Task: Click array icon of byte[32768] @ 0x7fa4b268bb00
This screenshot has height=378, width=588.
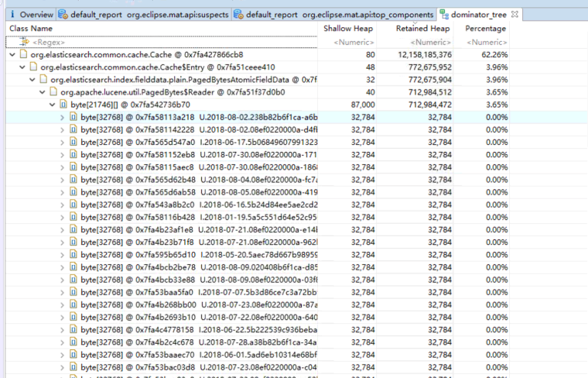Action: pyautogui.click(x=73, y=304)
